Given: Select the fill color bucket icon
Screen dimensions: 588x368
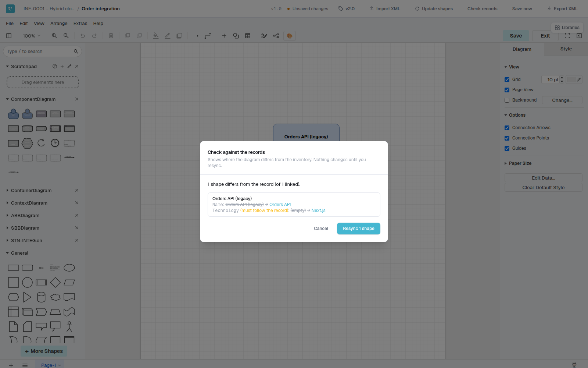Looking at the screenshot, I should pyautogui.click(x=156, y=36).
